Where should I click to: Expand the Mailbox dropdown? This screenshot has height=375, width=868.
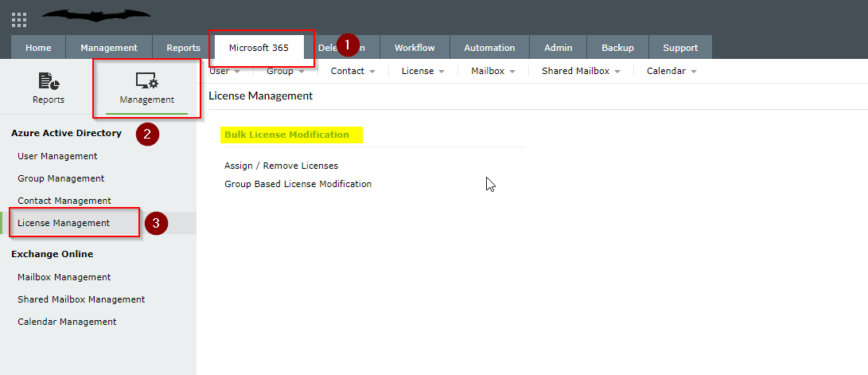coord(493,71)
